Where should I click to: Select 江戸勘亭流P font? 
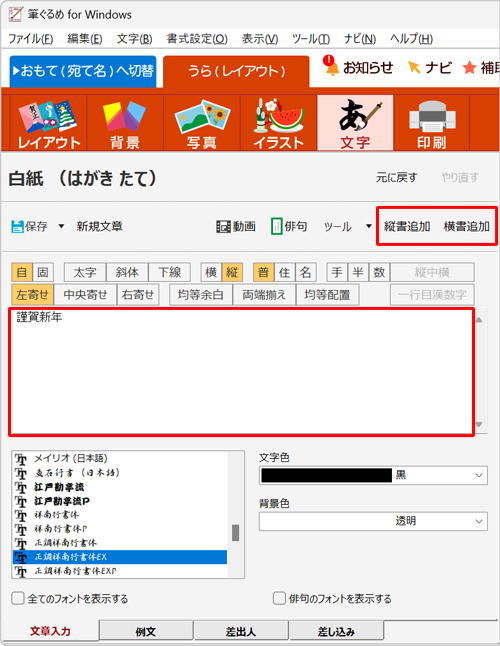point(62,501)
